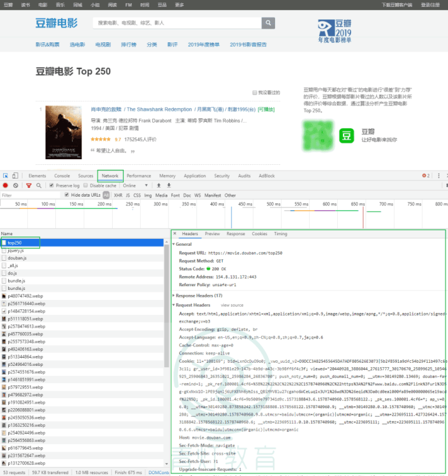Open the Performance tab

click(x=139, y=175)
